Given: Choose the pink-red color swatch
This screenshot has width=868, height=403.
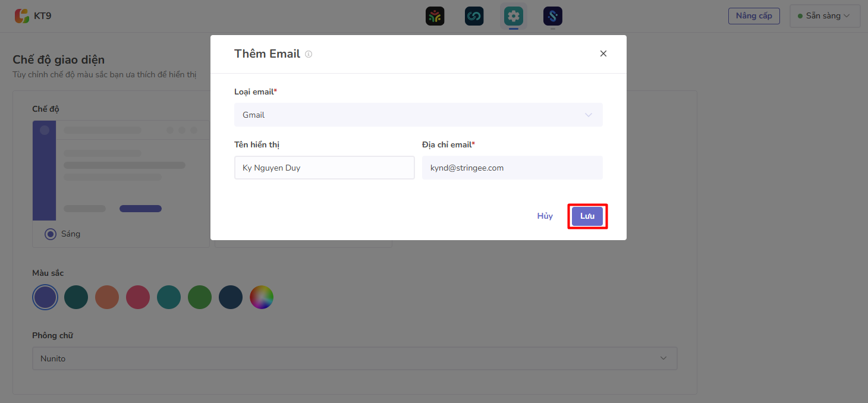Looking at the screenshot, I should [138, 297].
